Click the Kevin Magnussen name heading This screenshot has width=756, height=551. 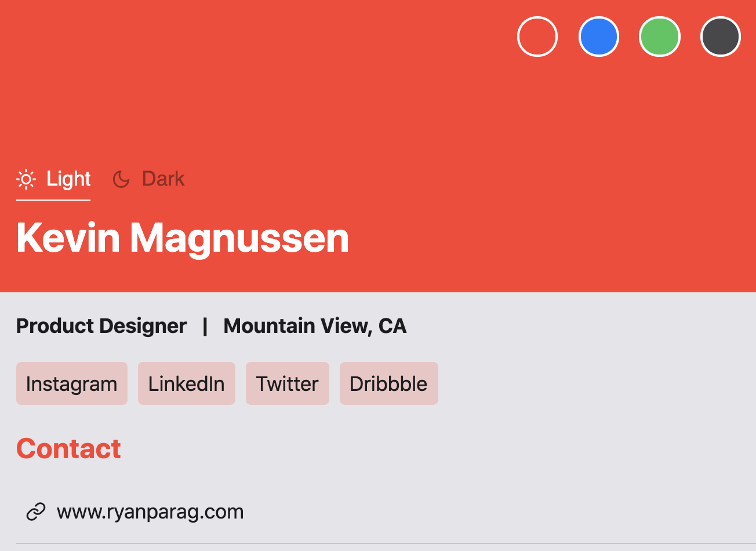(183, 238)
